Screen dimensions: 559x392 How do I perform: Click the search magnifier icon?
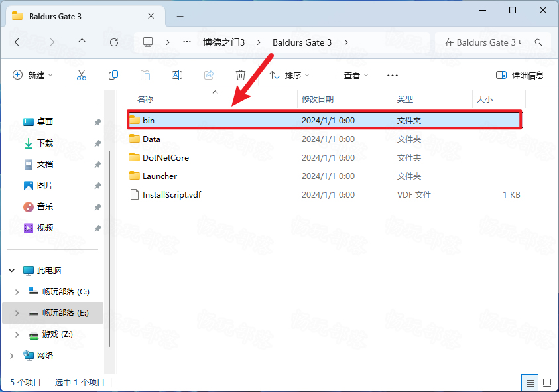click(538, 43)
